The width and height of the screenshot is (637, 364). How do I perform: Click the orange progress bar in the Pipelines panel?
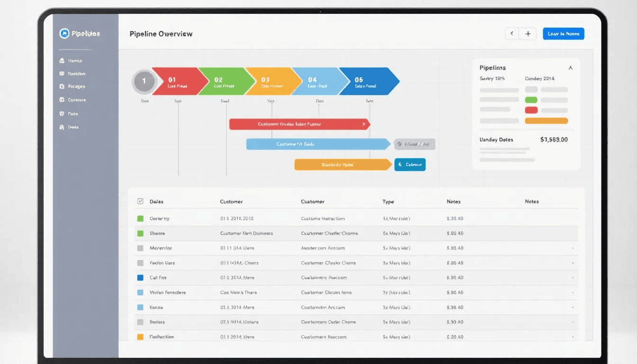[x=546, y=121]
